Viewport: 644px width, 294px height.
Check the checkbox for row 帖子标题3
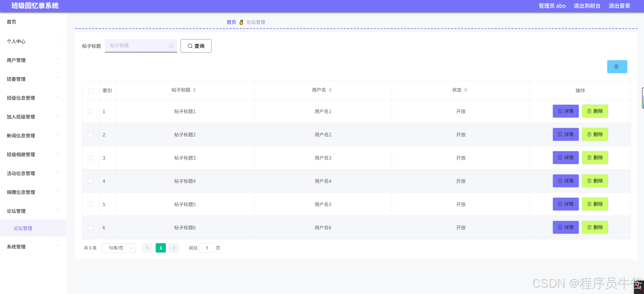(90, 158)
